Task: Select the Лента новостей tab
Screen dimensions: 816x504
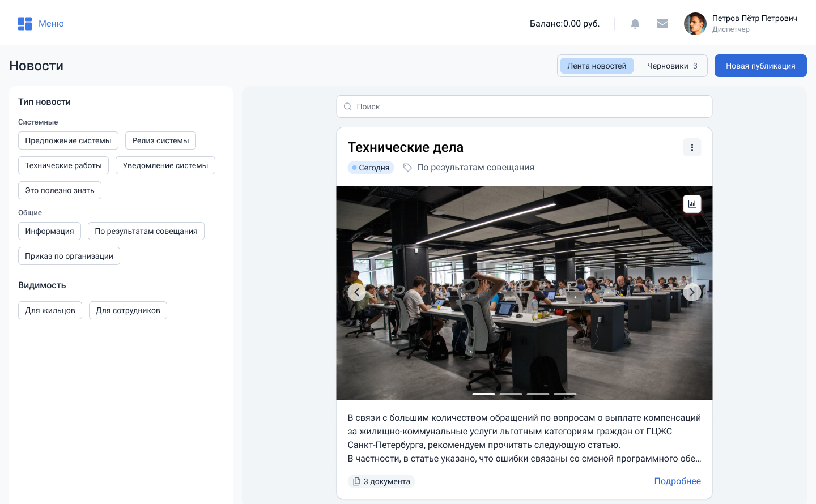Action: (597, 66)
